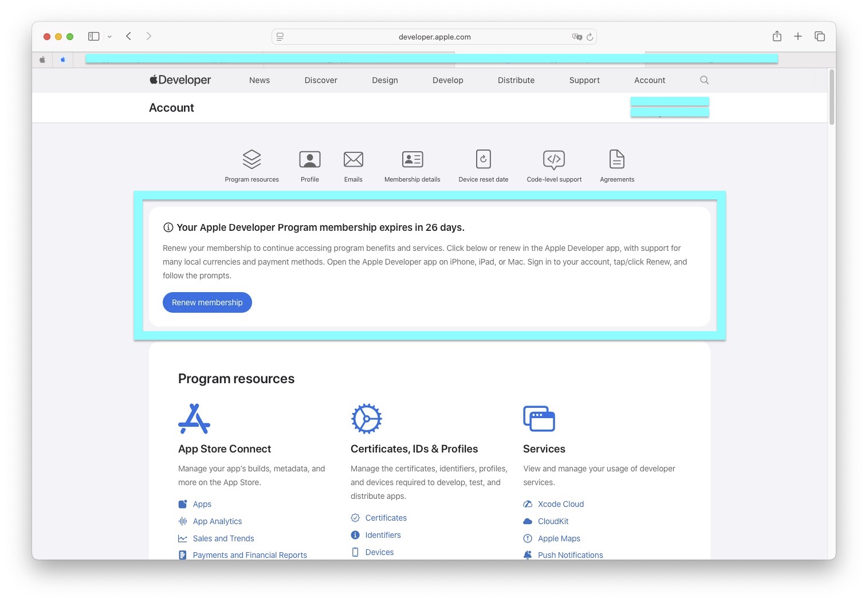This screenshot has width=868, height=602.
Task: Open the Identifiers link
Action: (383, 535)
